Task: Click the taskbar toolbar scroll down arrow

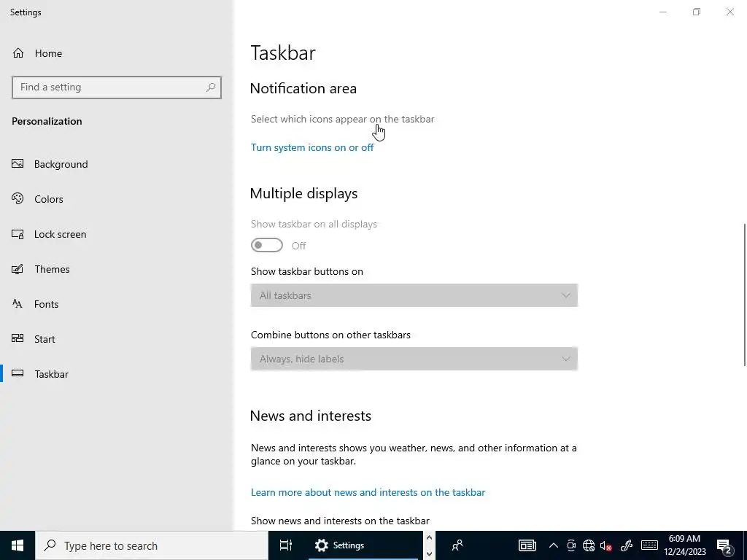Action: (429, 553)
